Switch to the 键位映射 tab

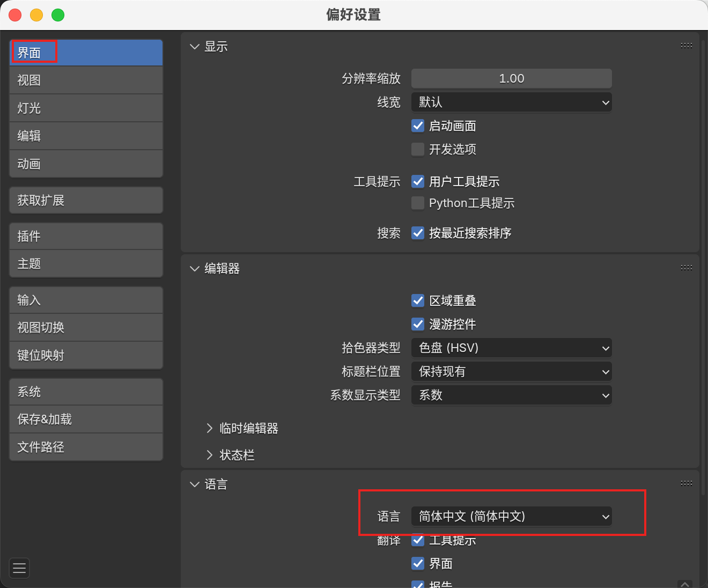pyautogui.click(x=86, y=355)
